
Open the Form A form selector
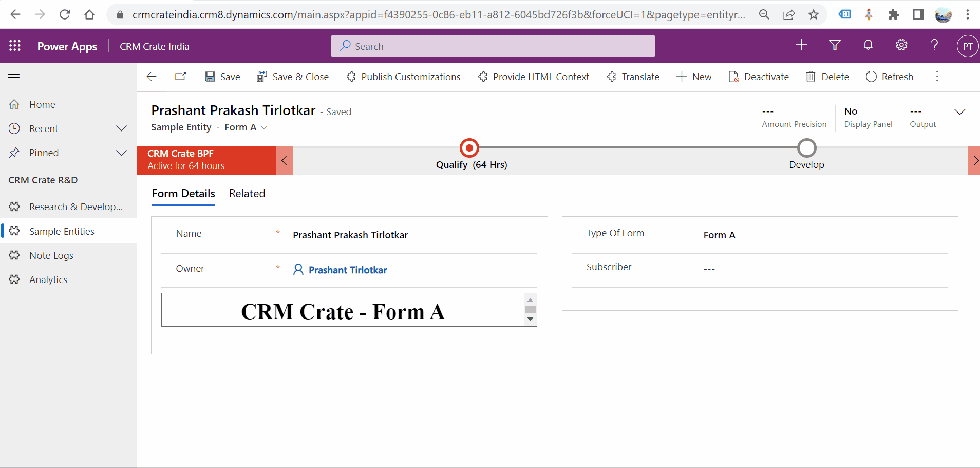(x=246, y=127)
